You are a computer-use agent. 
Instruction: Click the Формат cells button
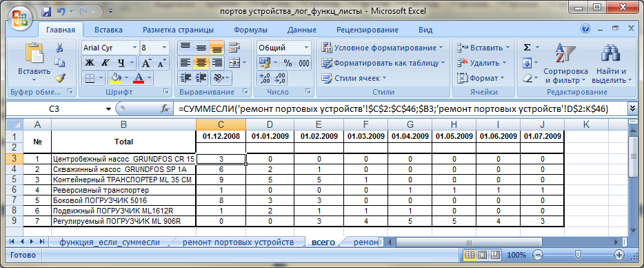click(481, 78)
